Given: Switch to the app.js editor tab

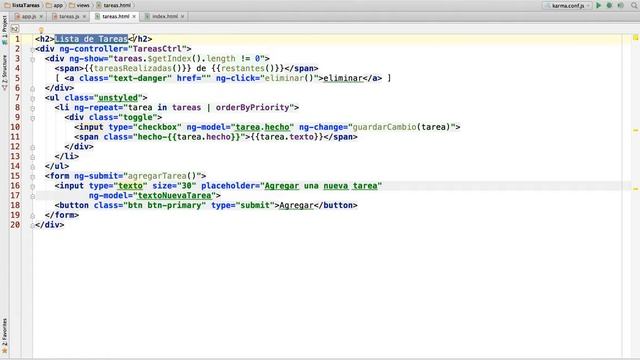Looking at the screenshot, I should coord(29,16).
